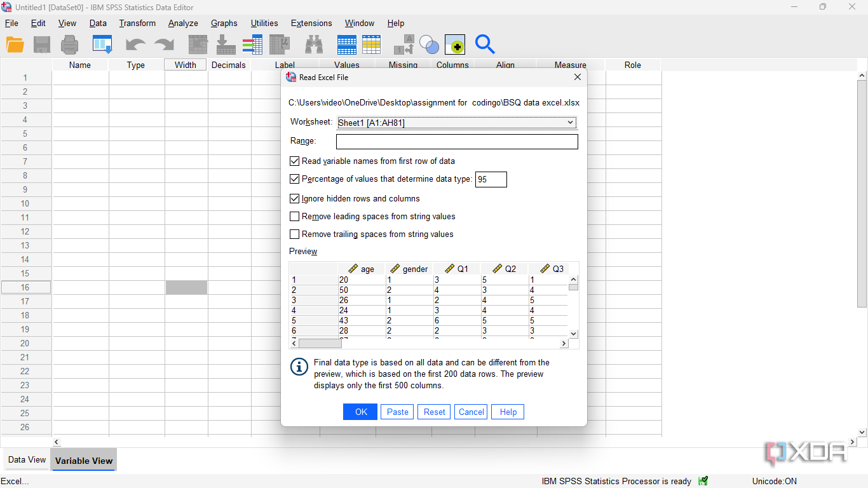
Task: Open the Variables icon with colored lines
Action: point(252,44)
